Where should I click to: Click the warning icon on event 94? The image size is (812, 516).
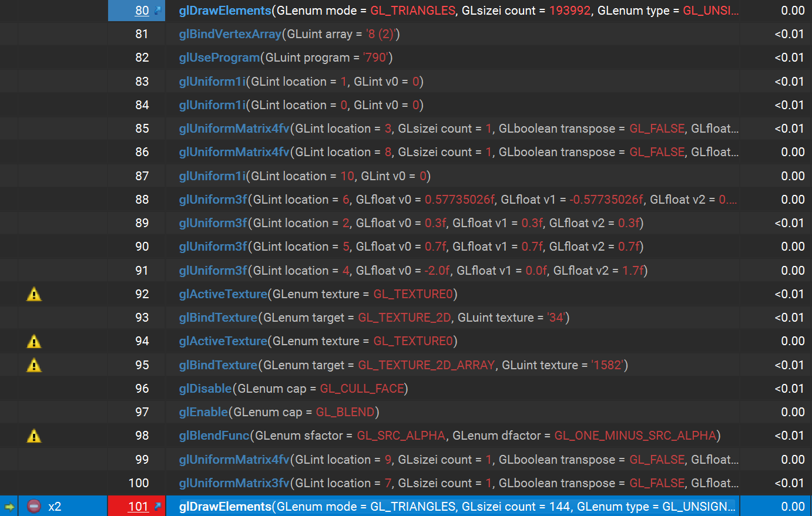pos(34,341)
